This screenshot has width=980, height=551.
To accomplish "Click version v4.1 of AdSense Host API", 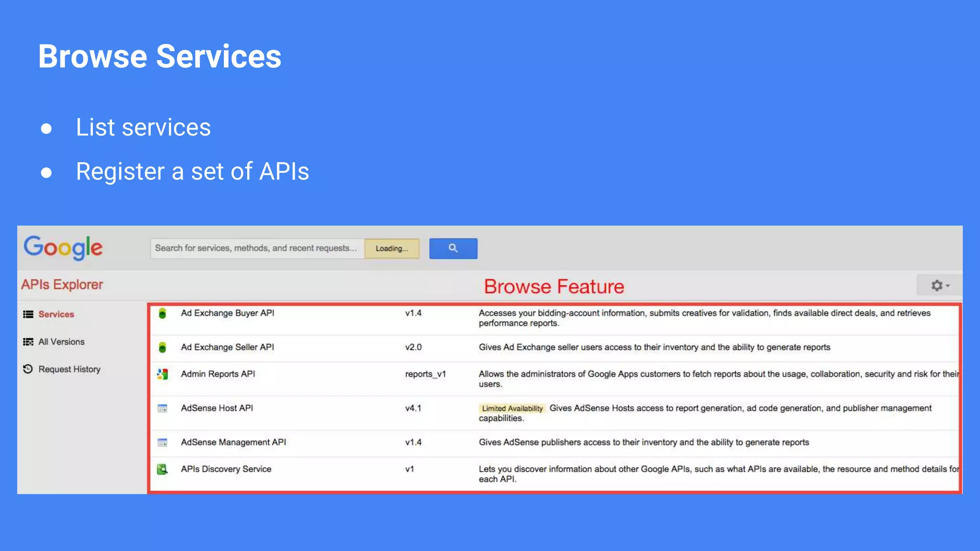I will point(413,408).
